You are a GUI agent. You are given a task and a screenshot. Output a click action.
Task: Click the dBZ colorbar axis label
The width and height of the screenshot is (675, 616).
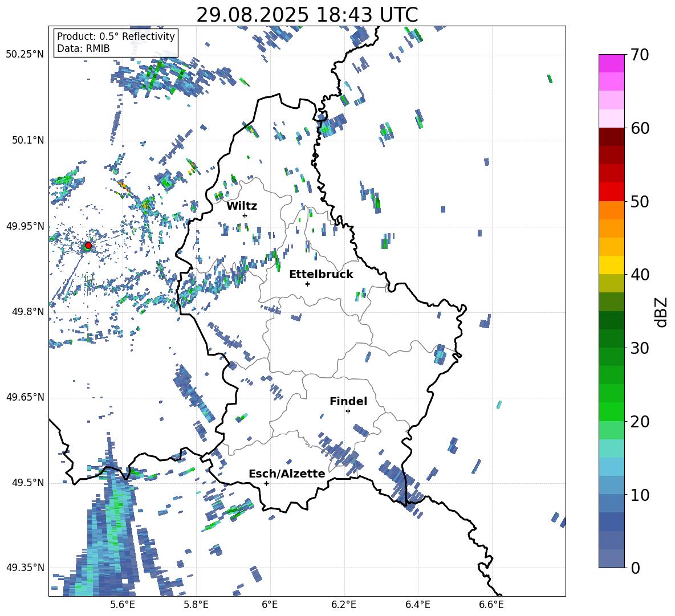pos(661,312)
